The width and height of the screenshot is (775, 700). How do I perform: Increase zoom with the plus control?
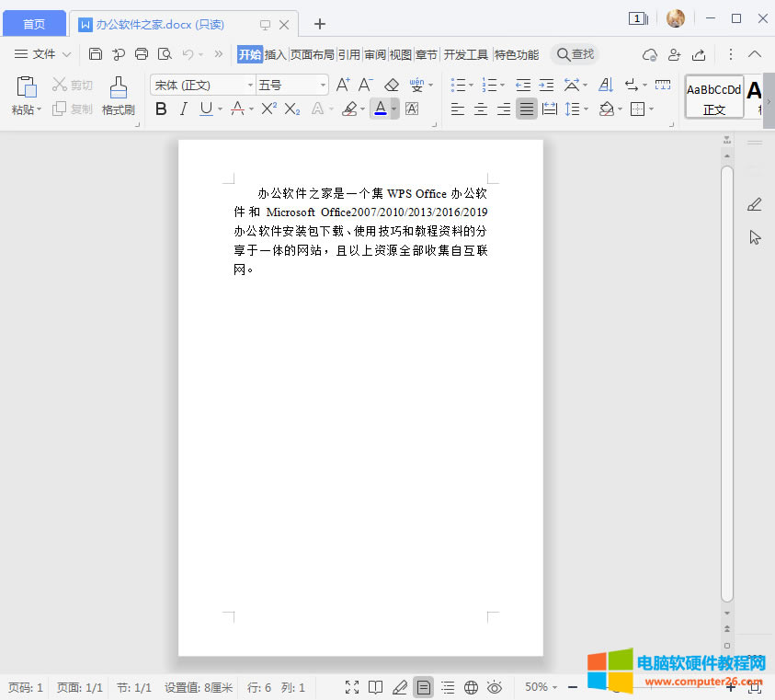(x=731, y=687)
